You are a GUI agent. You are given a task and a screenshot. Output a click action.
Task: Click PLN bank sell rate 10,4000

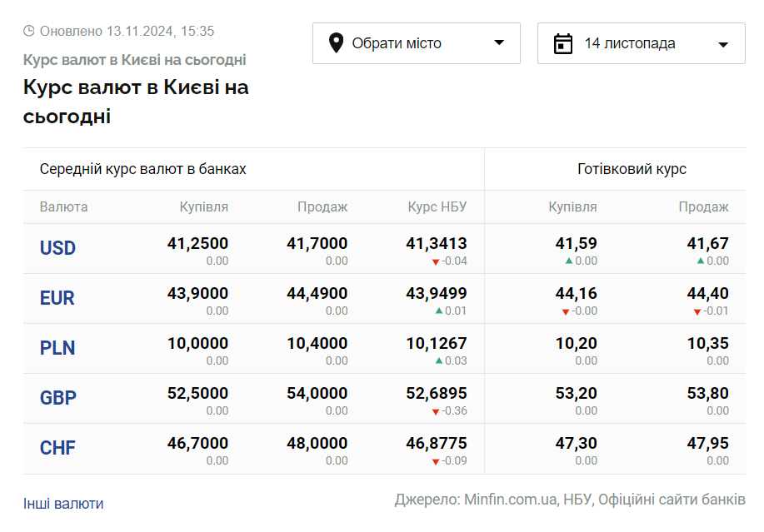pos(317,343)
